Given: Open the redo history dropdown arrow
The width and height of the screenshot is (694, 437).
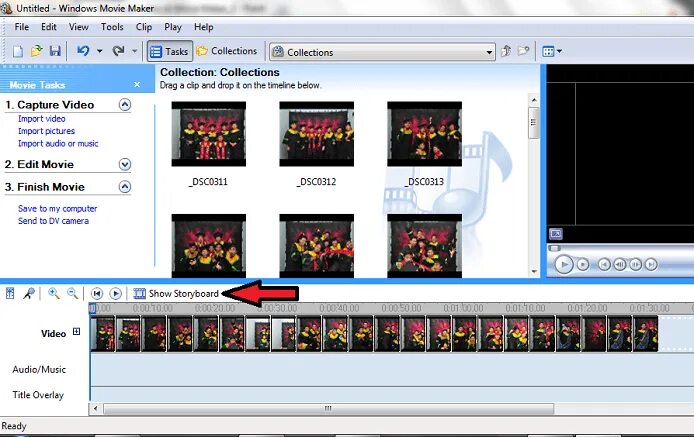Looking at the screenshot, I should click(x=135, y=51).
